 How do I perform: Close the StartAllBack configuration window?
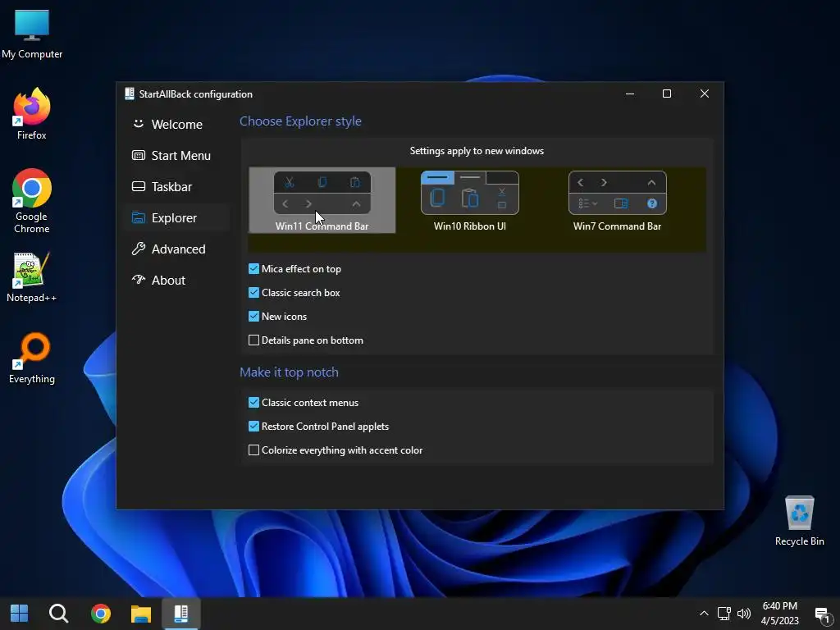pos(705,94)
